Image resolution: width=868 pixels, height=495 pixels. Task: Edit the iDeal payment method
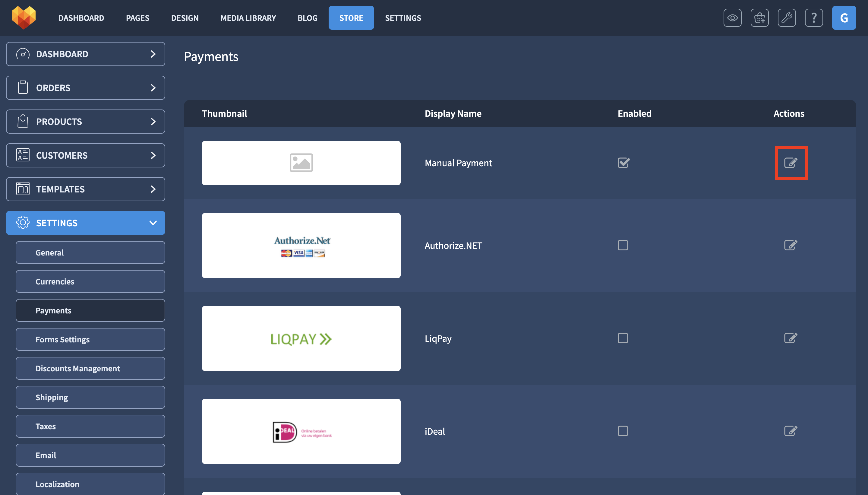791,431
